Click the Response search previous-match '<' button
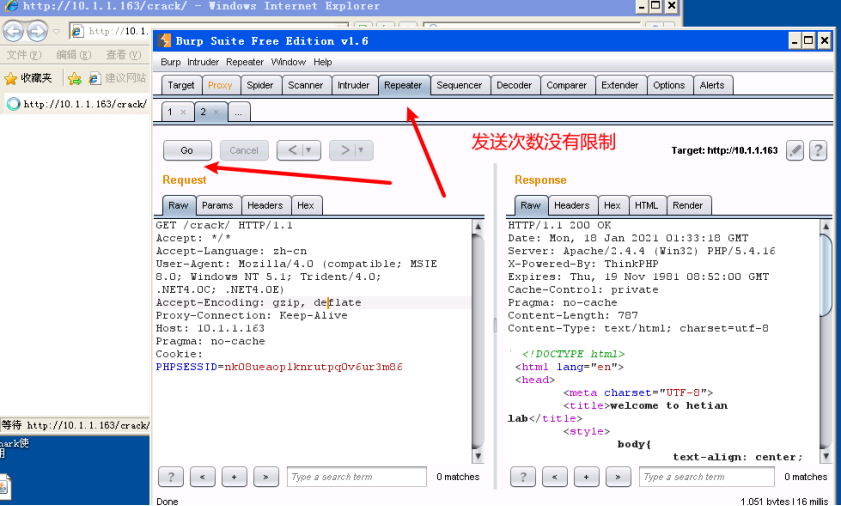The image size is (841, 506). 555,476
